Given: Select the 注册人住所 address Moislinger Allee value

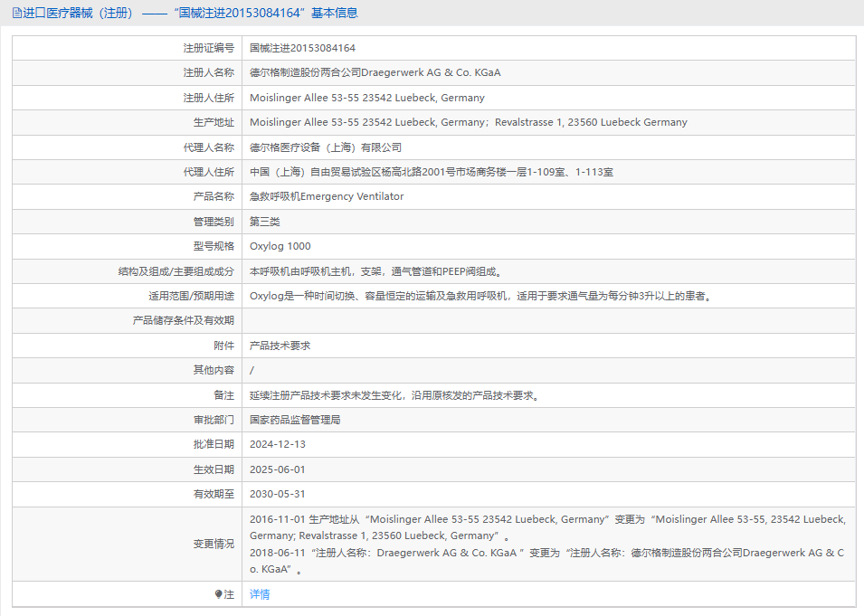Looking at the screenshot, I should (x=366, y=98).
